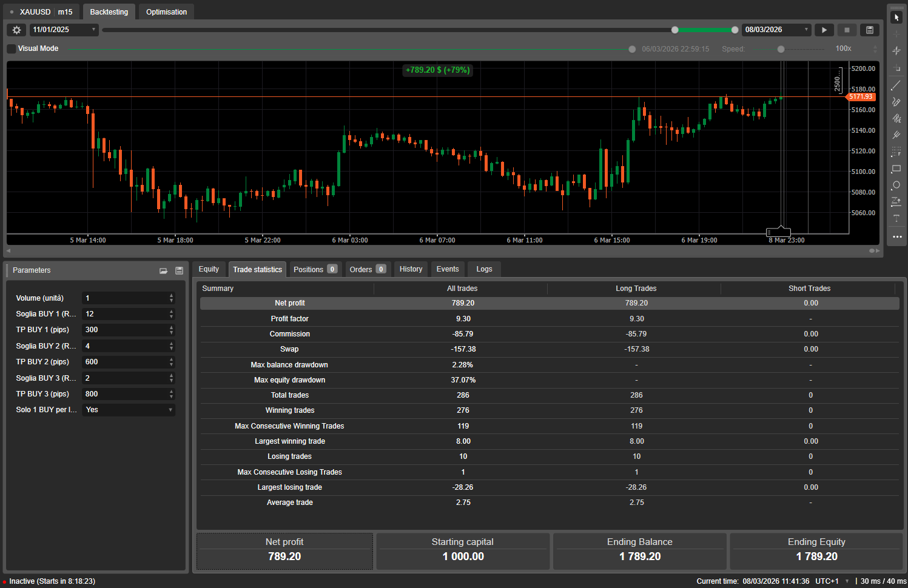Open the start date 11/01/2025 dropdown

point(64,30)
